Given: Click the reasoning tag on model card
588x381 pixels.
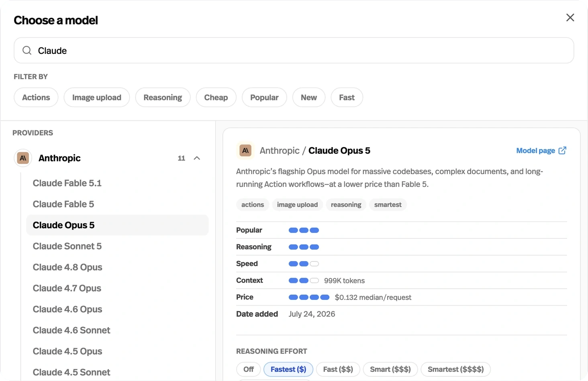Looking at the screenshot, I should [346, 205].
